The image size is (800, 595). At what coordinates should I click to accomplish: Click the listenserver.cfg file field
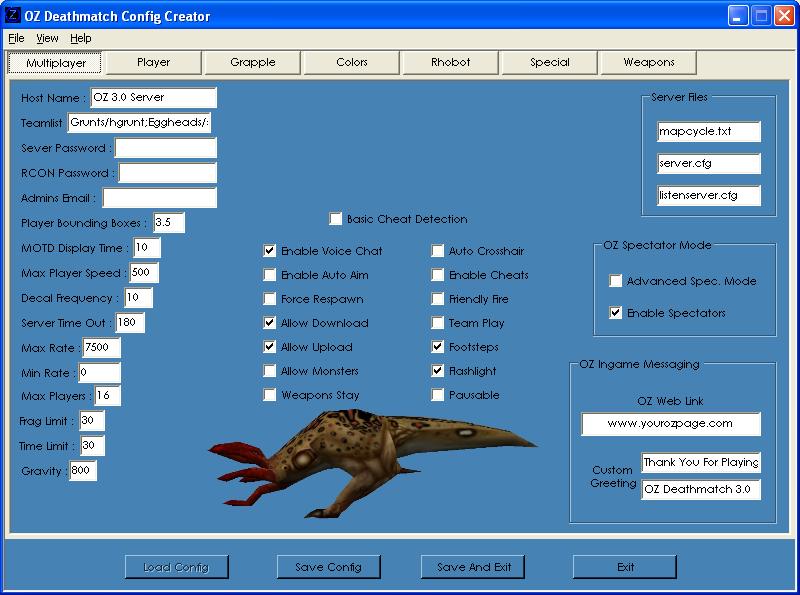coord(709,195)
